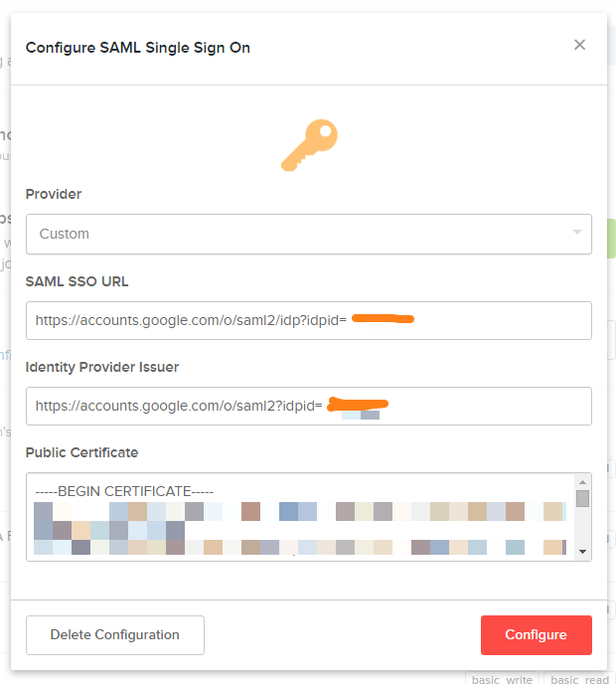616x684 pixels.
Task: Click the BEGIN CERTIFICATE line
Action: click(124, 491)
